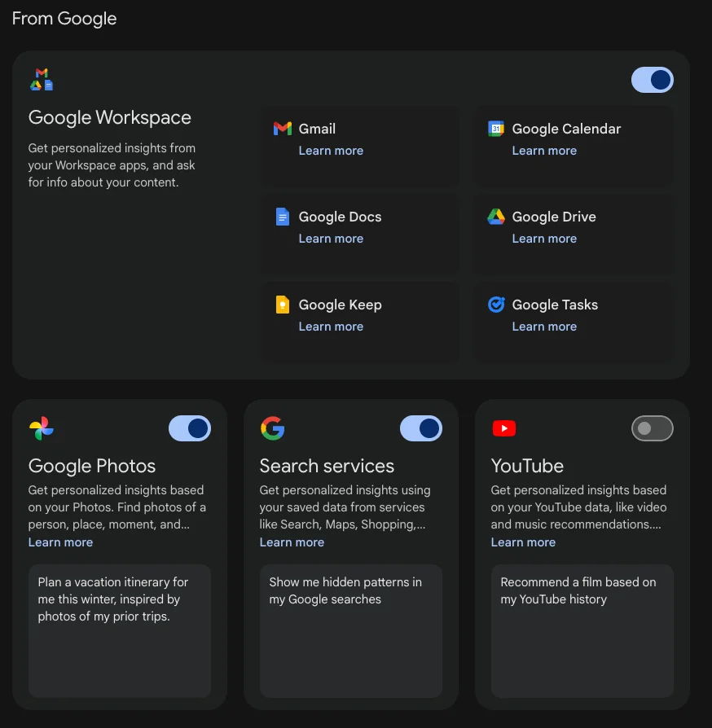
Task: Click the Google Docs icon
Action: coord(283,217)
